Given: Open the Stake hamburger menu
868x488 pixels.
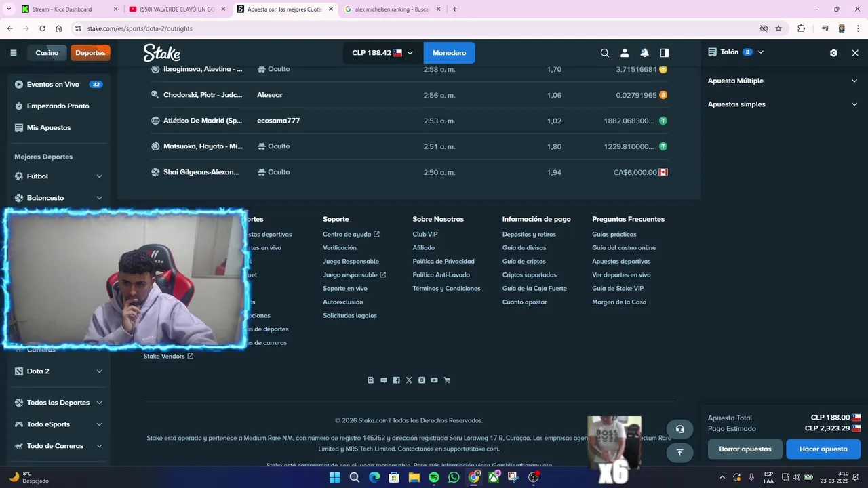Looking at the screenshot, I should click(x=13, y=53).
